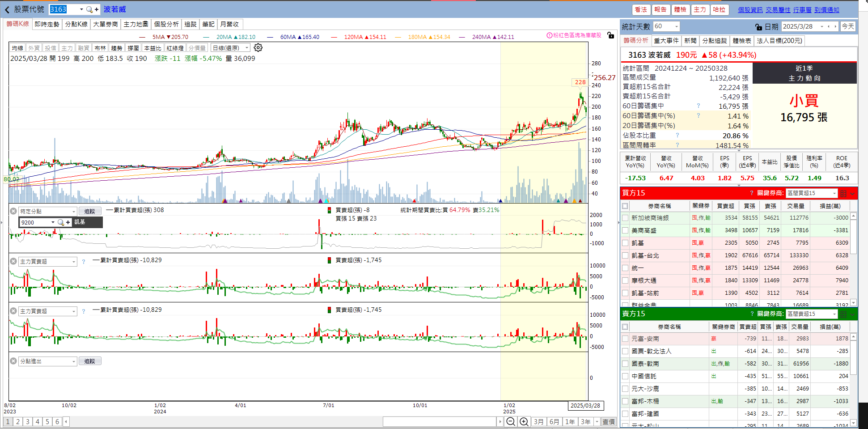Image resolution: width=868 pixels, height=429 pixels.
Task: Open the 日線(還原) period dropdown
Action: click(x=247, y=48)
